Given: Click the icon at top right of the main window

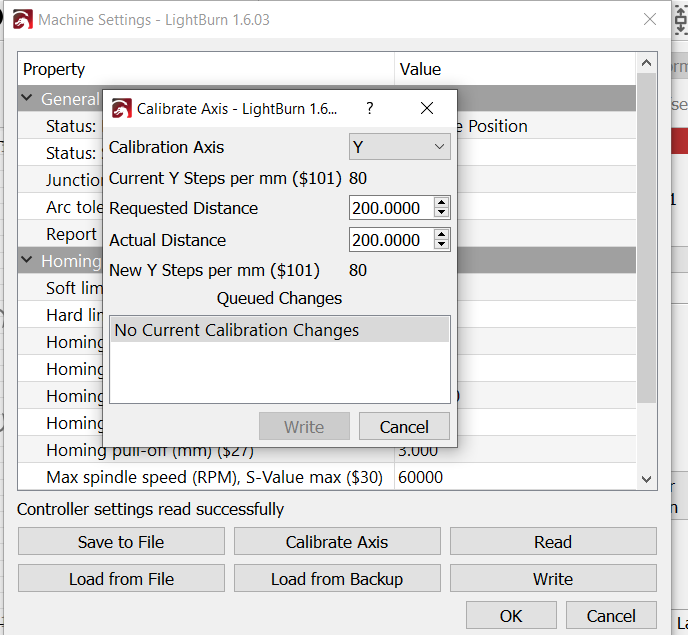Looking at the screenshot, I should (681, 20).
